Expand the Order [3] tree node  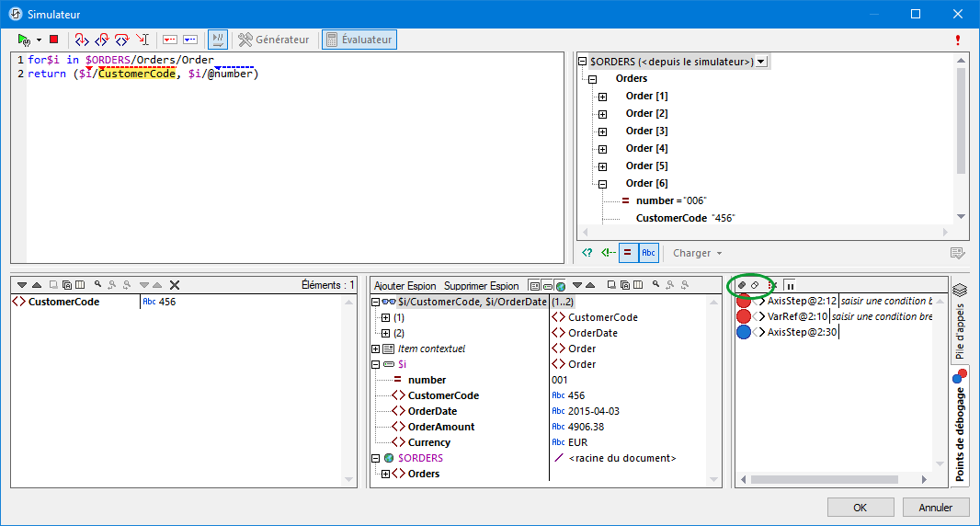click(x=603, y=131)
